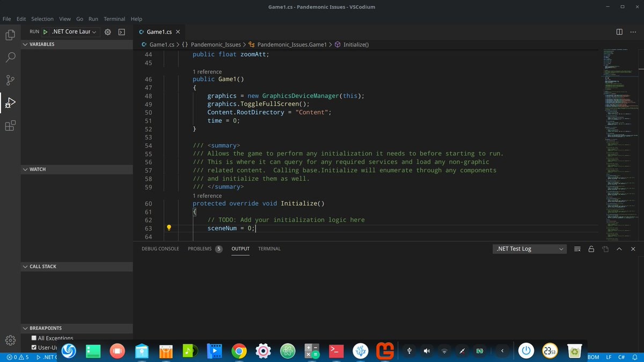Click Initialize() in the breadcrumb bar
The width and height of the screenshot is (644, 362).
pyautogui.click(x=355, y=45)
